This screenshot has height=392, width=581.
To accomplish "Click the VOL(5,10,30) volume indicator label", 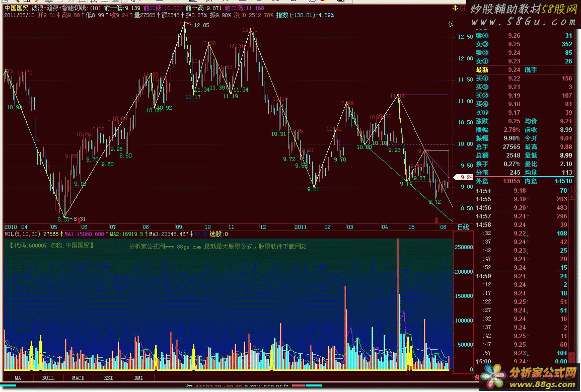I will [x=22, y=234].
